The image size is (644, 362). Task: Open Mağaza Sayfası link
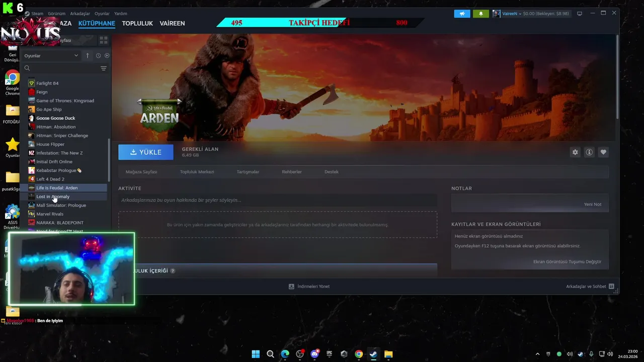(x=141, y=172)
